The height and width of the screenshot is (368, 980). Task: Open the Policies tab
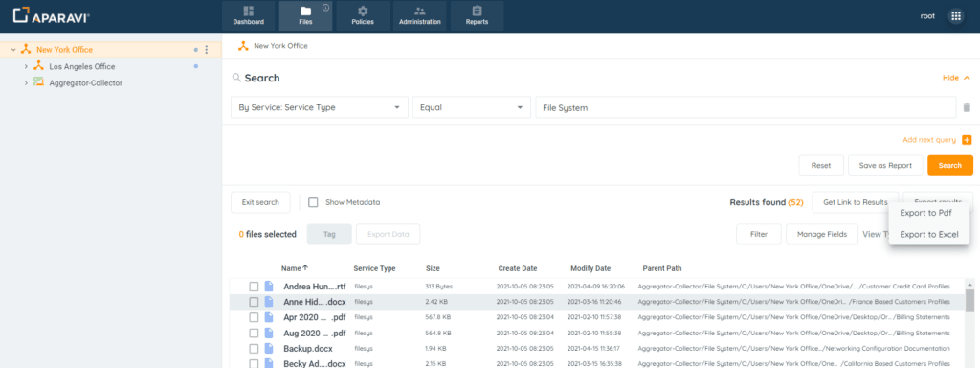363,15
